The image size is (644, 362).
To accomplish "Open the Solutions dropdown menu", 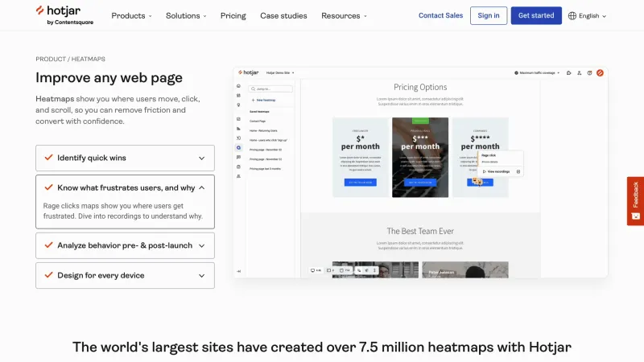I will [x=186, y=15].
